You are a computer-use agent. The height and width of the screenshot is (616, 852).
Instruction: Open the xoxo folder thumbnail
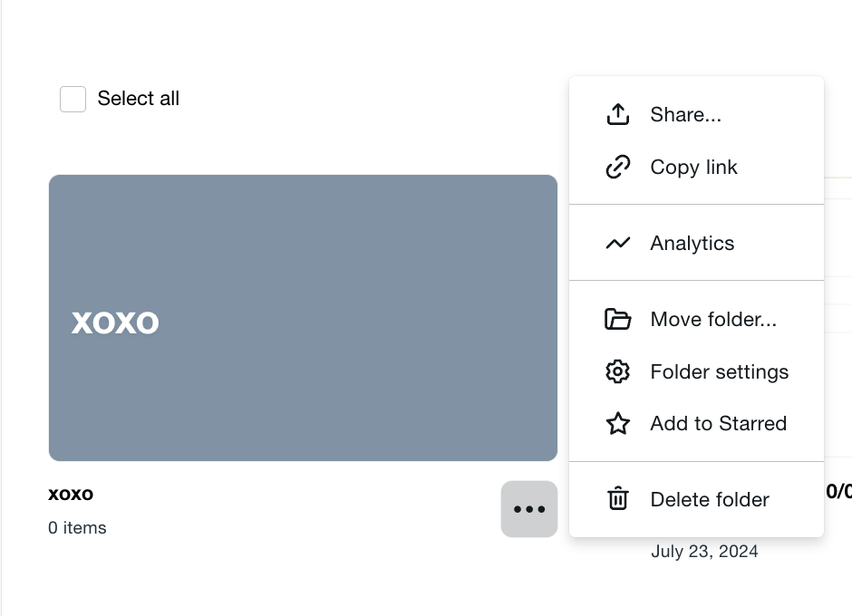tap(304, 318)
